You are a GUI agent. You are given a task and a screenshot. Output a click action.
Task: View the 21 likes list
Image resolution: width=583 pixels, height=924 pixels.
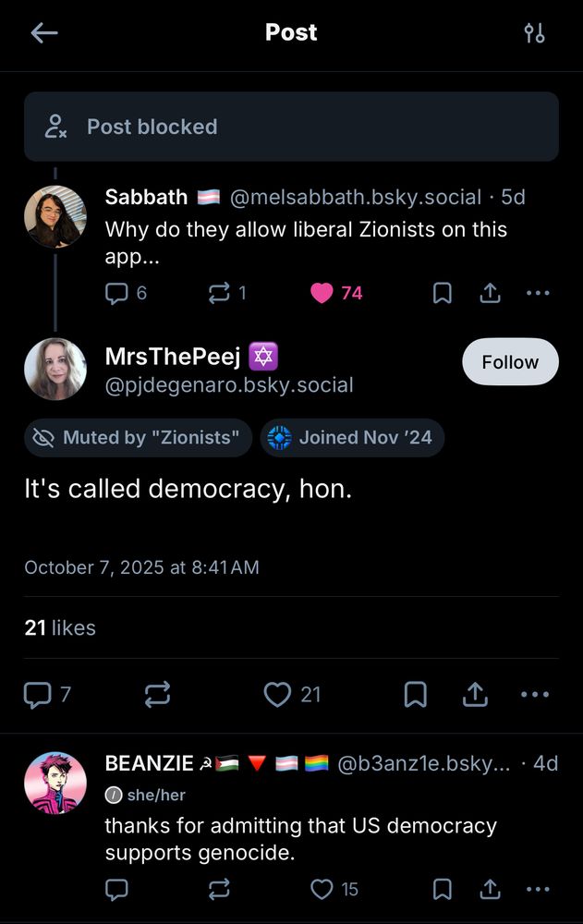point(60,627)
